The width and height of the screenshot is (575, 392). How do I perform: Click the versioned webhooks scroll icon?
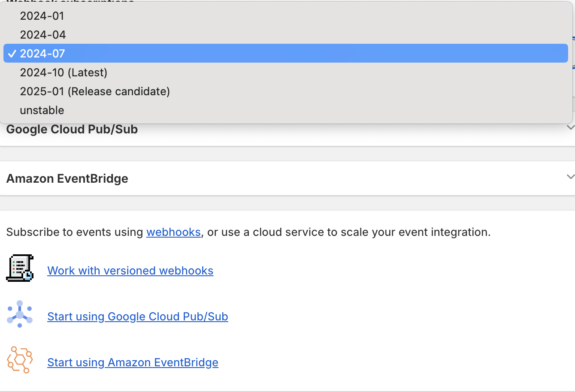click(20, 268)
